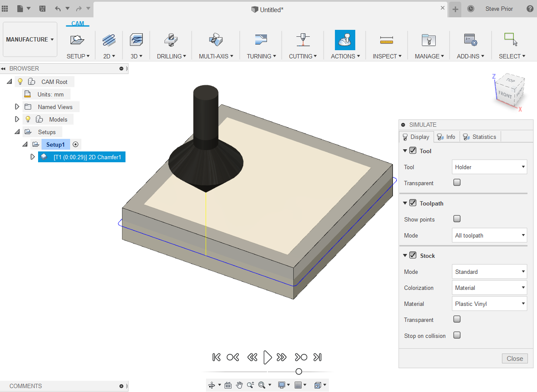
Task: Click the INSPECT measurement icon
Action: tap(386, 39)
